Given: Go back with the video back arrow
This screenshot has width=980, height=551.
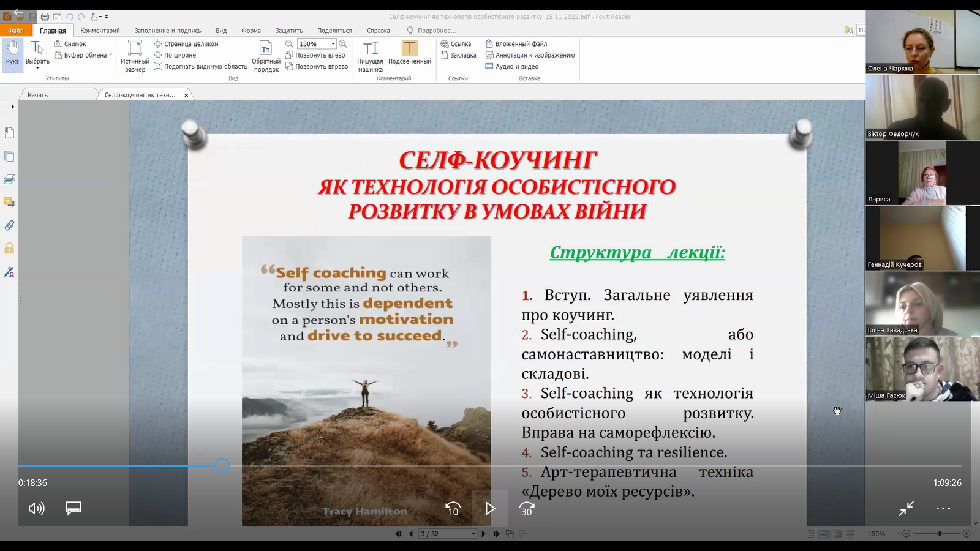Looking at the screenshot, I should coord(18,12).
